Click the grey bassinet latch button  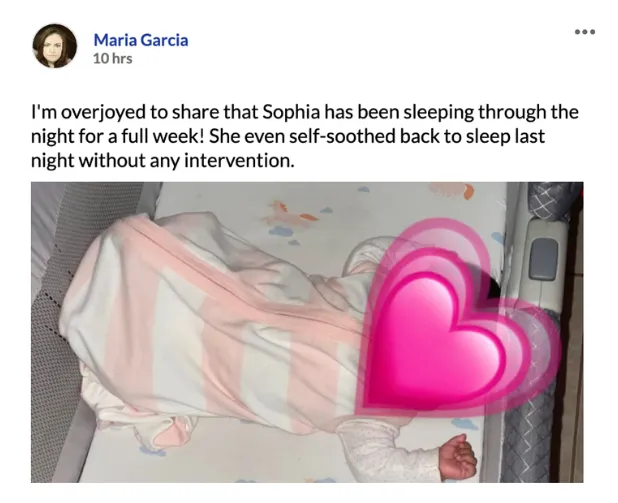(x=544, y=260)
